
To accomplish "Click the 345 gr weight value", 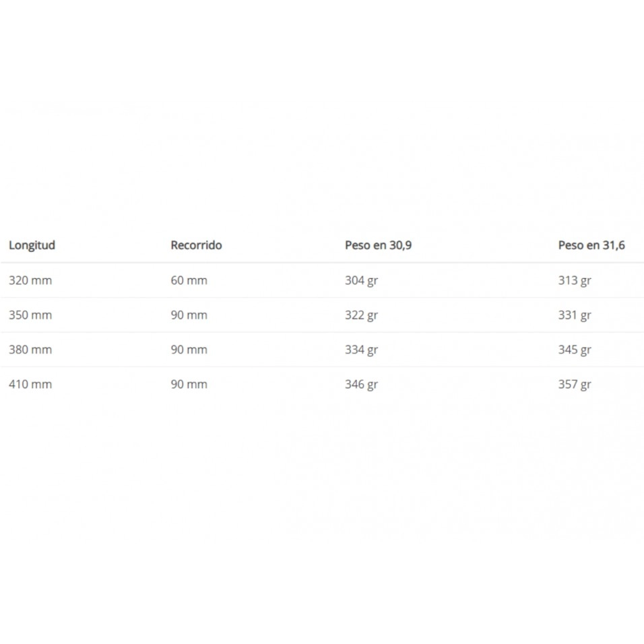I will [x=574, y=350].
